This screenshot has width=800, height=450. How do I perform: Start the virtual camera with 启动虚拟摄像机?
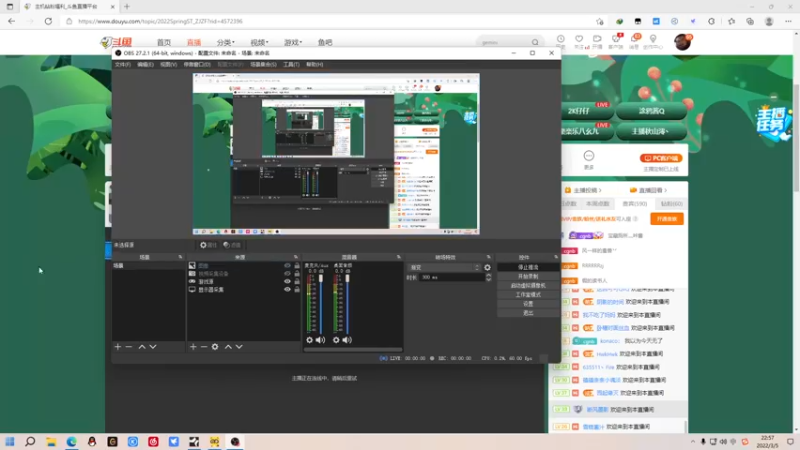528,286
